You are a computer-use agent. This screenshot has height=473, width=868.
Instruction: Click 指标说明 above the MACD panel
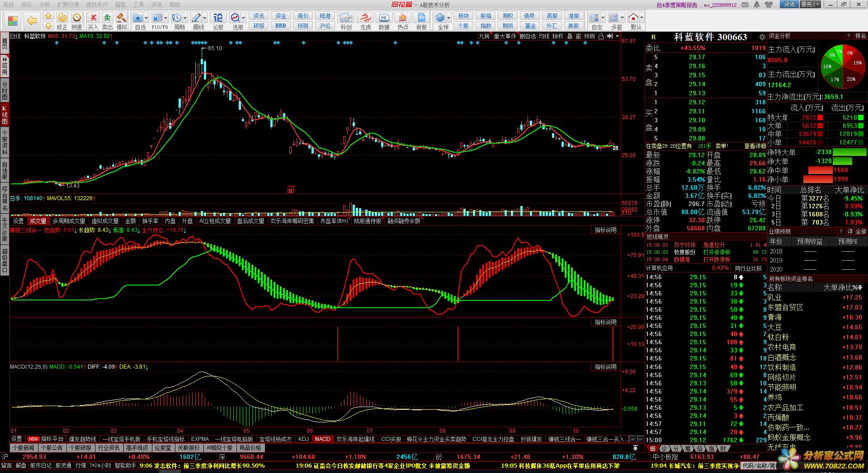point(605,367)
